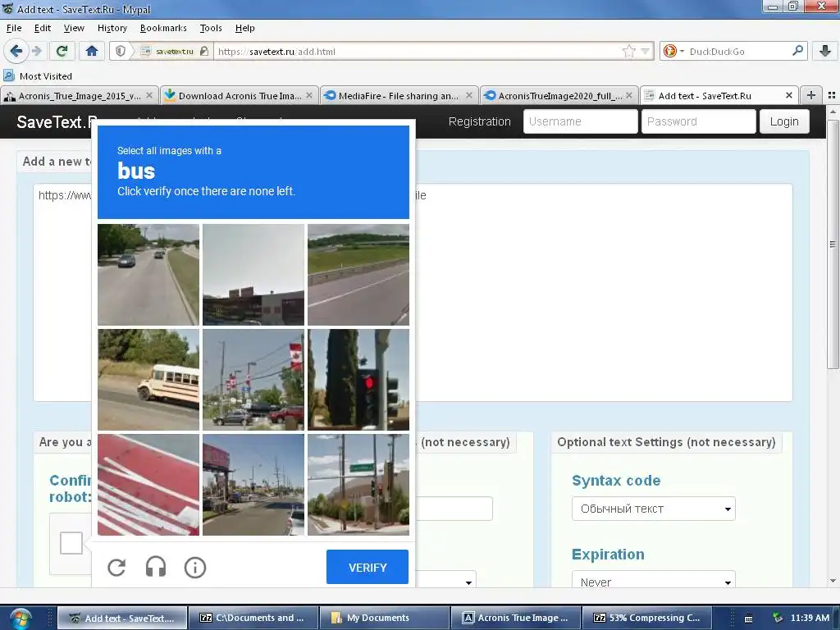840x630 pixels.
Task: Open a new tab with the plus button
Action: click(x=811, y=95)
